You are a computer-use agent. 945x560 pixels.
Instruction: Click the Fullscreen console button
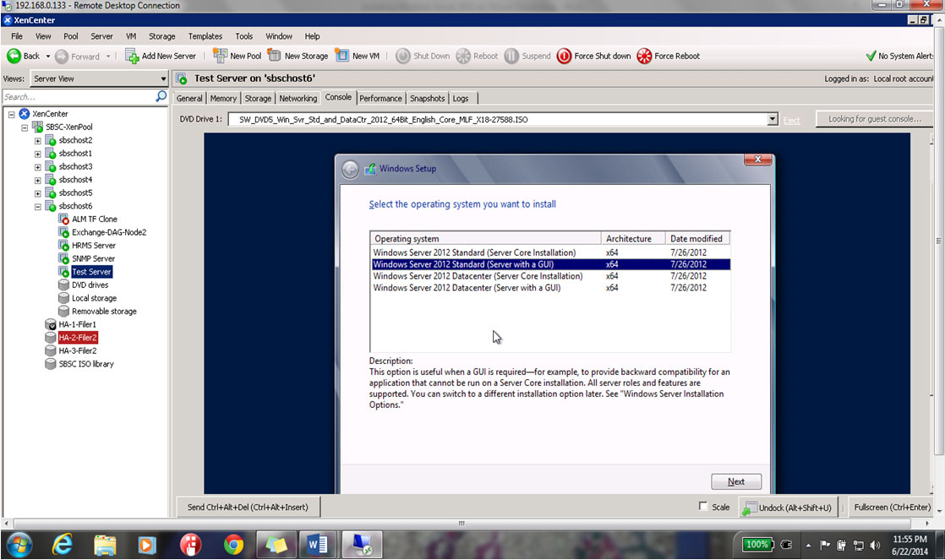coord(892,507)
